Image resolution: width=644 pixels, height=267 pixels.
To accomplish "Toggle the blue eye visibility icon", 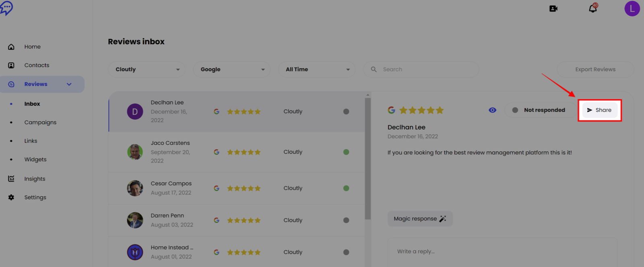I will pos(492,110).
